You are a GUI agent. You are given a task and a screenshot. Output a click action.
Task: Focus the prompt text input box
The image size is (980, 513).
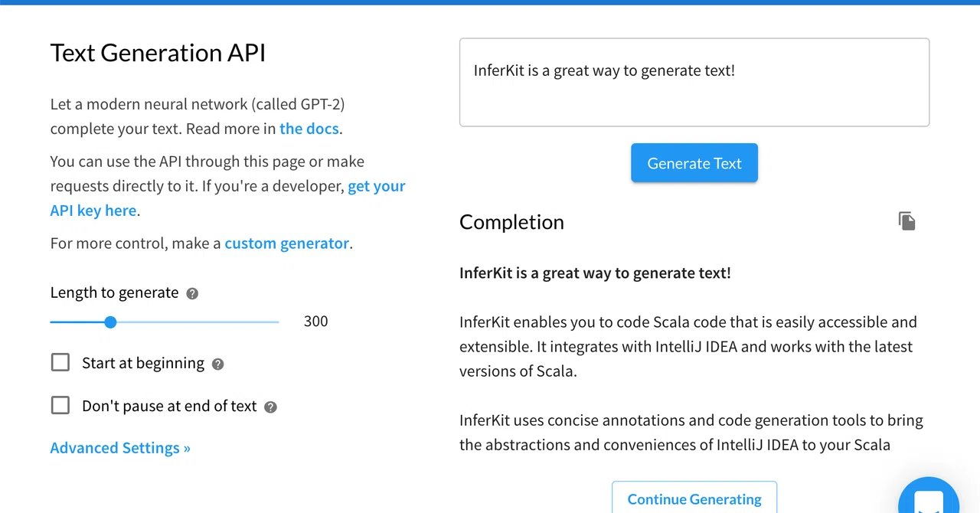click(694, 83)
